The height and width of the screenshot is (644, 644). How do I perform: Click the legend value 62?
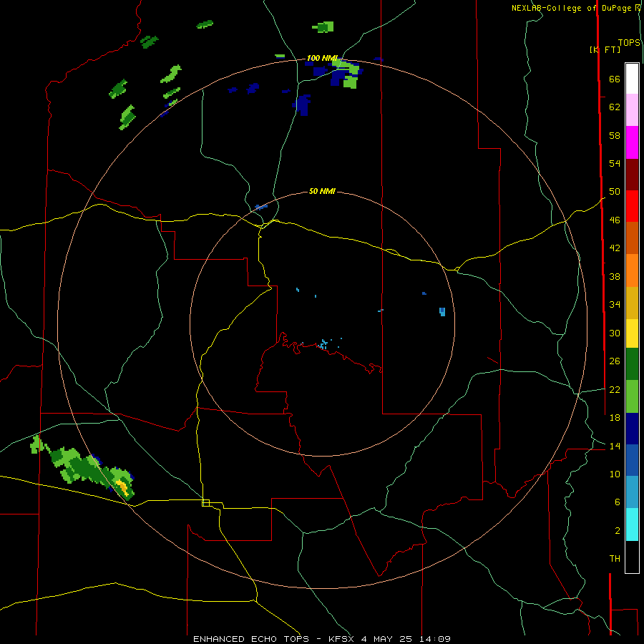tap(615, 107)
